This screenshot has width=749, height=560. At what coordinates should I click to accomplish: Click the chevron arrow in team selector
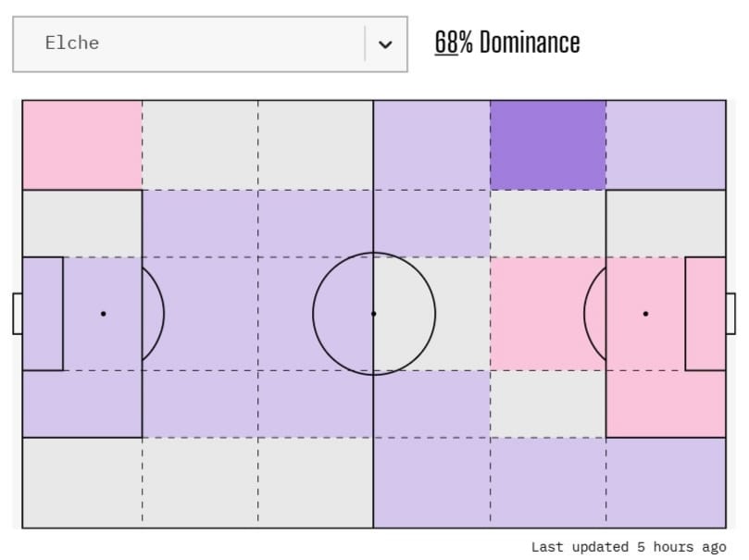coord(385,44)
